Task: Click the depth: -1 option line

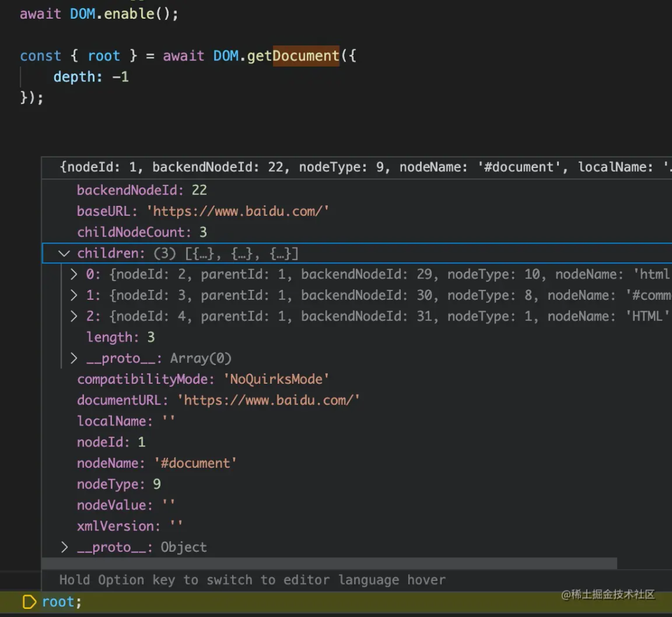Action: 91,77
